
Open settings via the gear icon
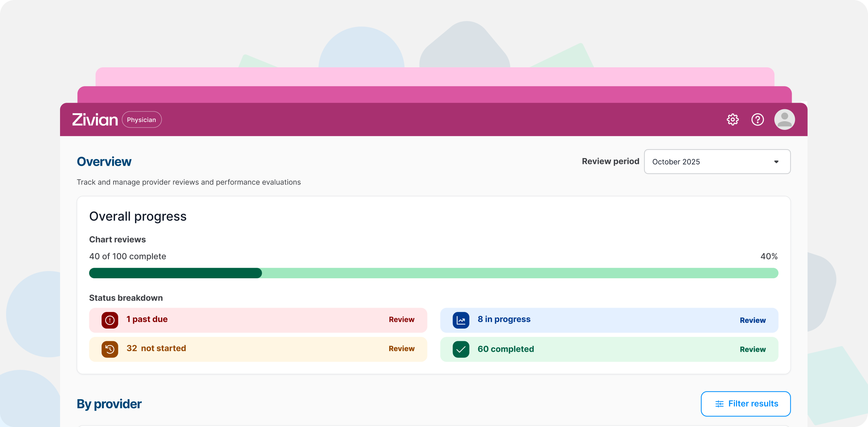(733, 119)
